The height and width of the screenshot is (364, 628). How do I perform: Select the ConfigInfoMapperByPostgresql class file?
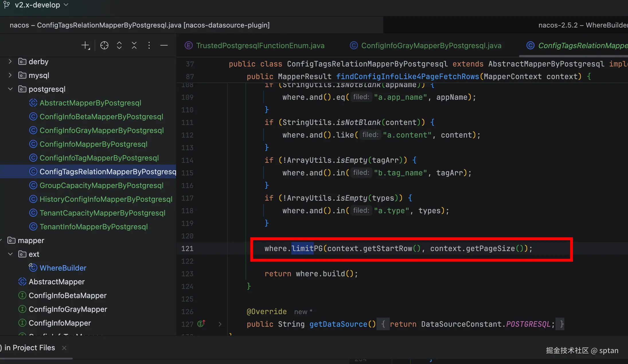pyautogui.click(x=93, y=144)
